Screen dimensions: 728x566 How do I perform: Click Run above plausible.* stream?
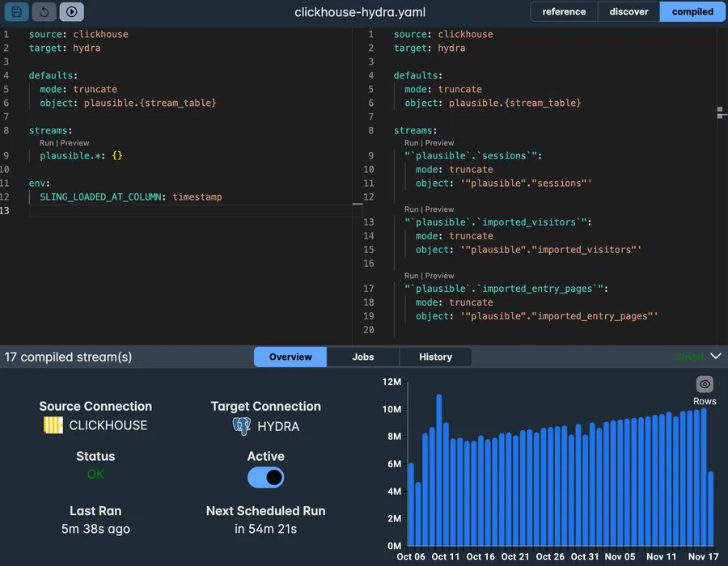[47, 143]
